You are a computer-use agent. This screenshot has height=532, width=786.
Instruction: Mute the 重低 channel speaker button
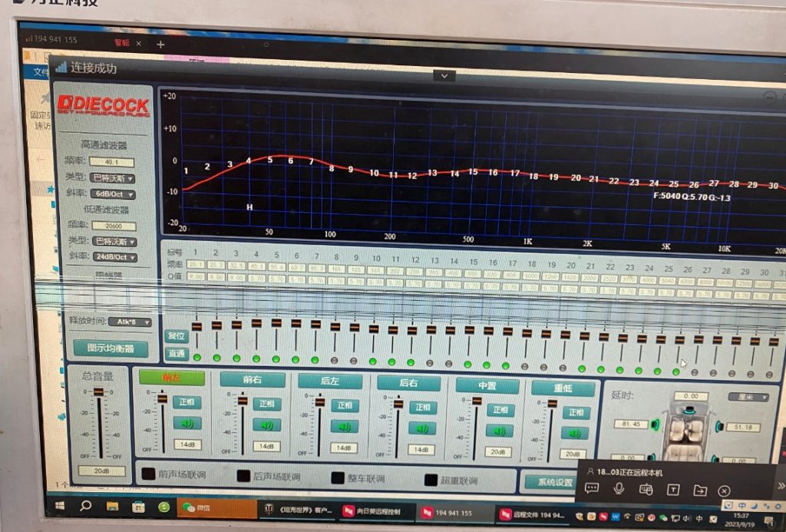(x=575, y=433)
